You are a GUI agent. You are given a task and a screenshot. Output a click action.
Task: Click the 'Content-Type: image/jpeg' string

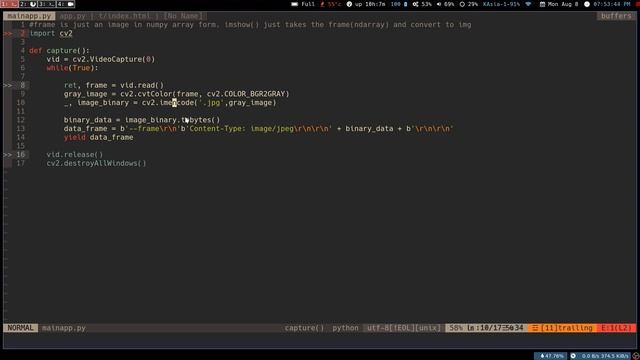click(241, 129)
